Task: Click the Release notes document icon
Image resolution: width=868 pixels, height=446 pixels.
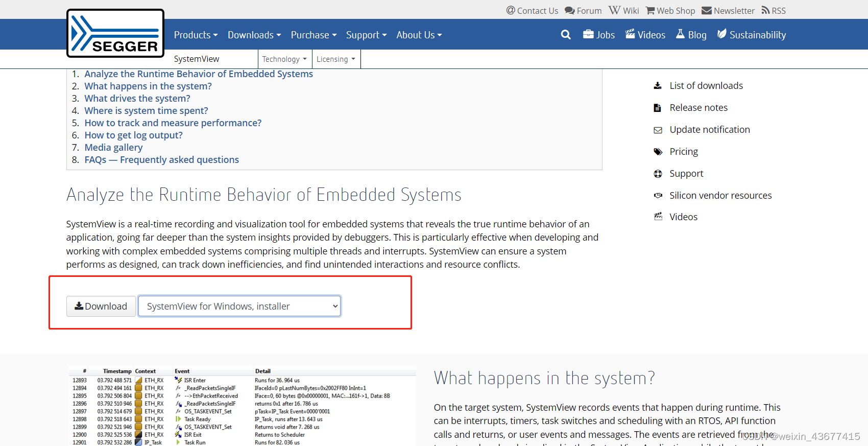Action: 658,107
